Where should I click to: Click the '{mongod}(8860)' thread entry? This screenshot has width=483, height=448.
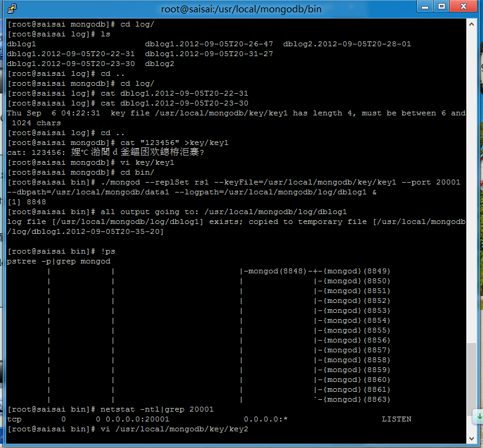(357, 380)
